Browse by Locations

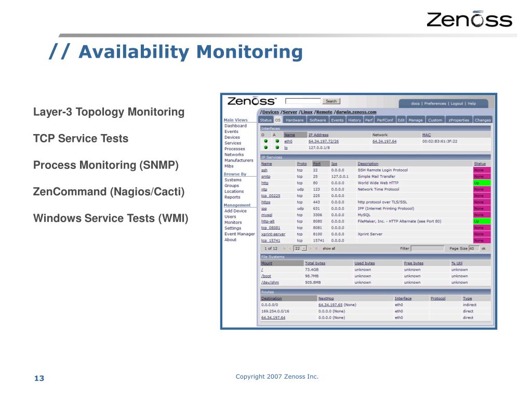pyautogui.click(x=234, y=191)
